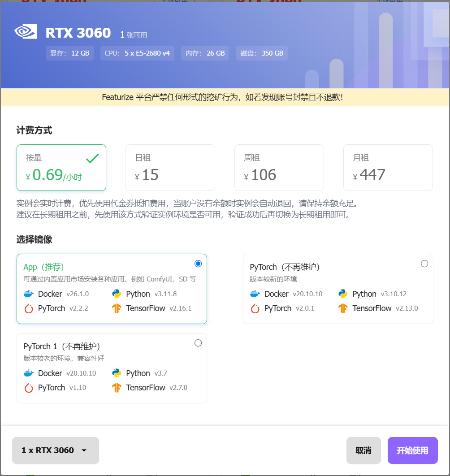Click the NVIDIA logo beside RTX 3060

click(x=26, y=32)
